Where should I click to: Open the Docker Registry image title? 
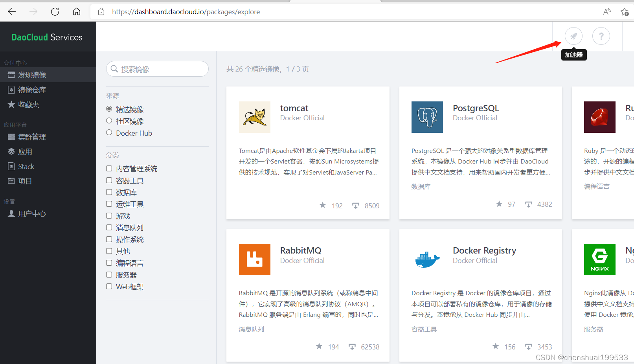tap(484, 250)
